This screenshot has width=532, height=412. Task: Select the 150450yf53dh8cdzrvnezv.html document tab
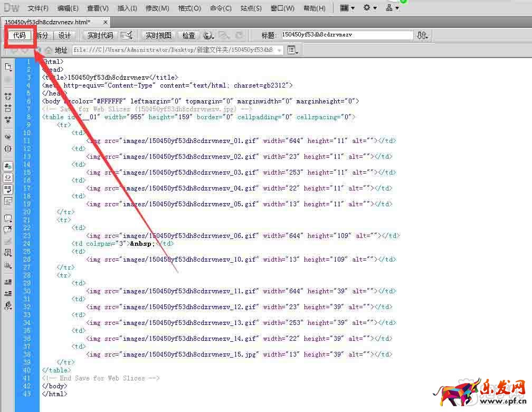tap(47, 22)
